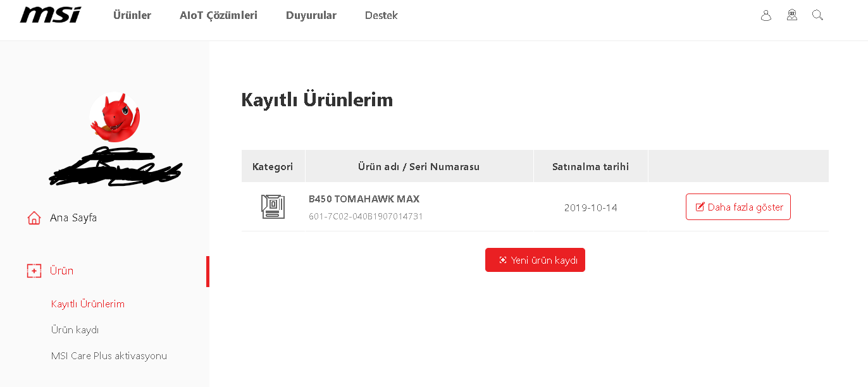Open the Duyurular menu
868x387 pixels.
[x=311, y=15]
